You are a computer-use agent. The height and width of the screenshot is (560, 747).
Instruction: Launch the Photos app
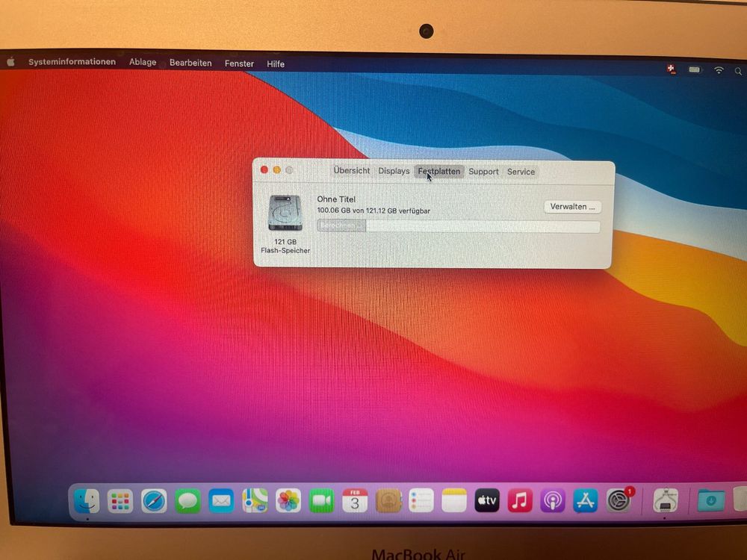click(x=288, y=500)
